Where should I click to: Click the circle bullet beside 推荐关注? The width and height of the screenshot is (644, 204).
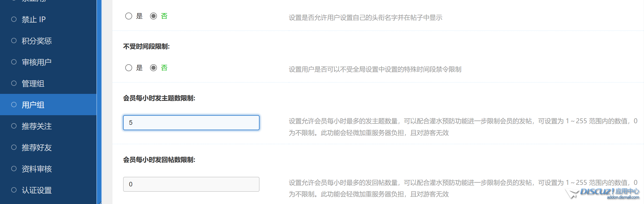[14, 126]
